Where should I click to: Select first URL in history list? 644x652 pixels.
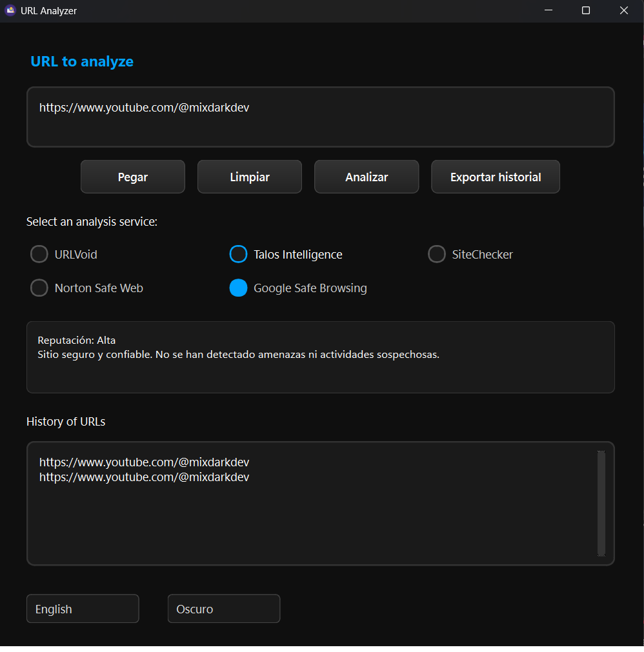[145, 462]
